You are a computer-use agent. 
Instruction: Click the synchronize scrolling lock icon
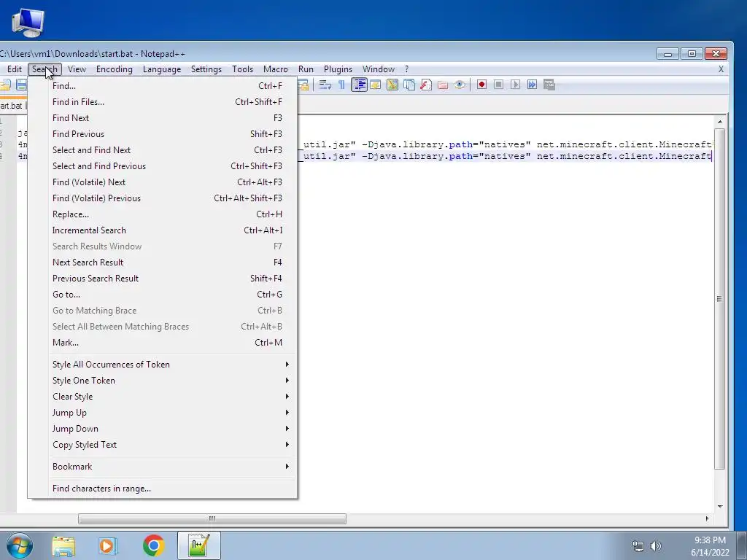coord(303,85)
